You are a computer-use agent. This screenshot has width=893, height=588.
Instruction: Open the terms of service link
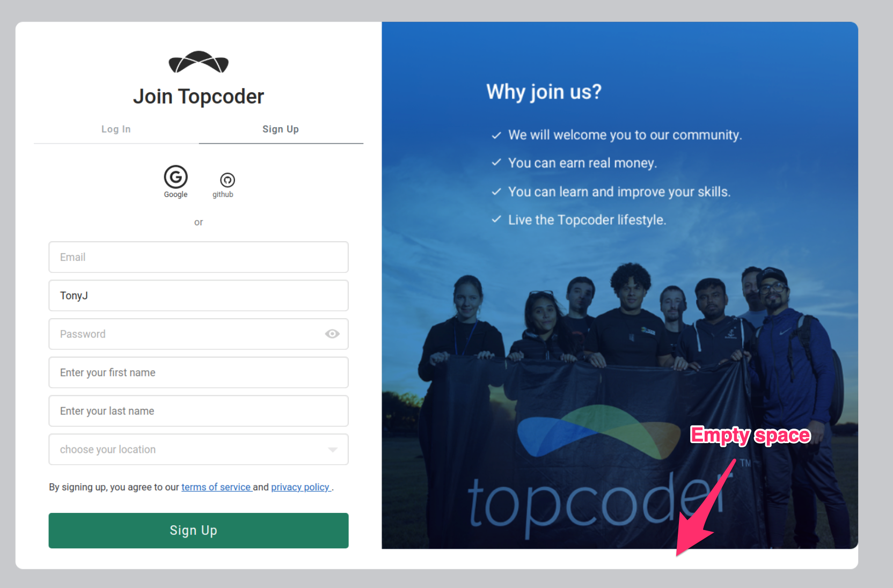tap(216, 487)
